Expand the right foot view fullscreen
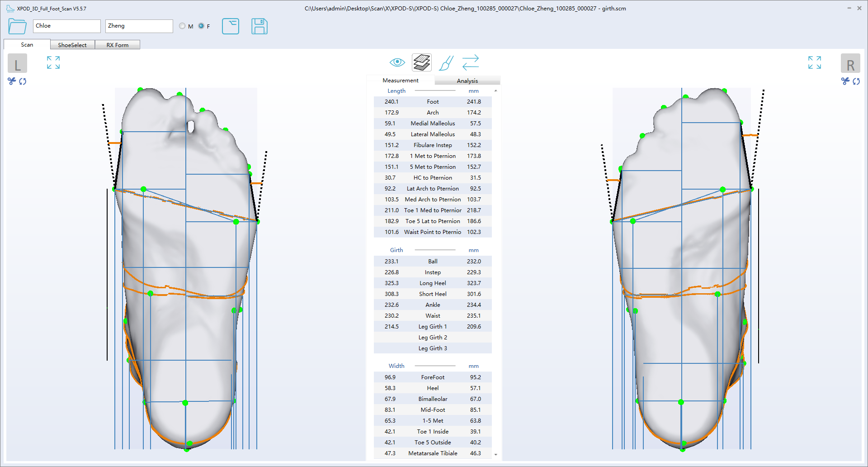The image size is (868, 467). pyautogui.click(x=814, y=62)
